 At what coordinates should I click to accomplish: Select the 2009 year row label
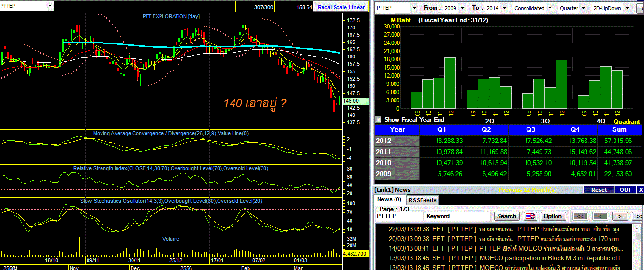[397, 174]
